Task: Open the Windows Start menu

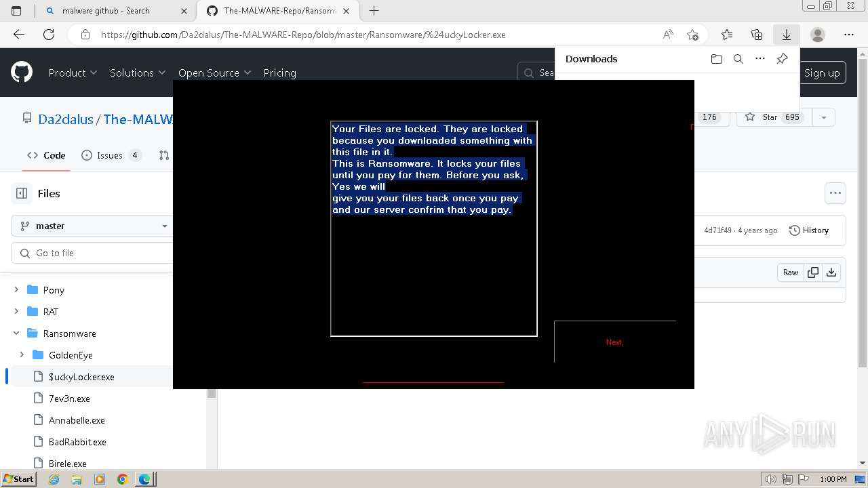Action: click(18, 479)
